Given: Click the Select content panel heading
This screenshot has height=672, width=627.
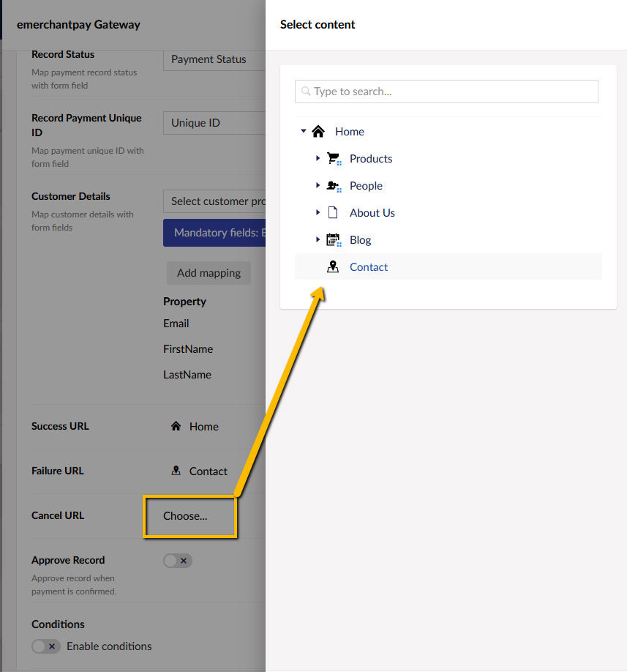Looking at the screenshot, I should [318, 25].
